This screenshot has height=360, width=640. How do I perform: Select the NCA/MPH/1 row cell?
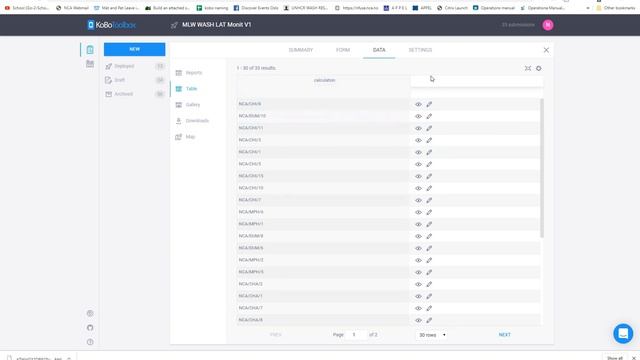click(x=322, y=224)
